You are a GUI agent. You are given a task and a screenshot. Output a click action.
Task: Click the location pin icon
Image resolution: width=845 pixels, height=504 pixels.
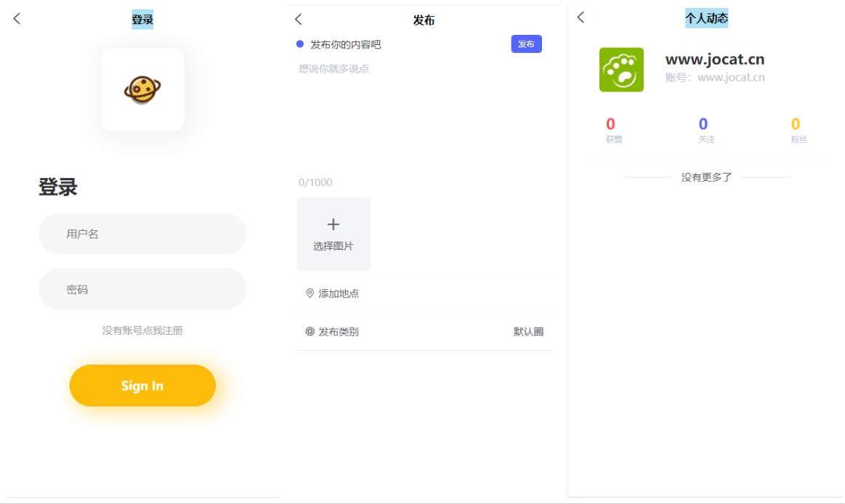click(310, 293)
